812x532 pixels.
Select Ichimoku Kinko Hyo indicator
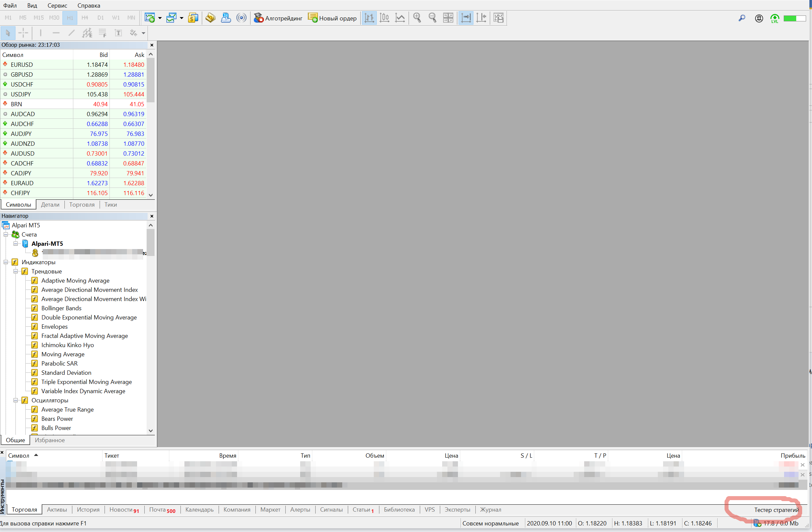click(67, 345)
